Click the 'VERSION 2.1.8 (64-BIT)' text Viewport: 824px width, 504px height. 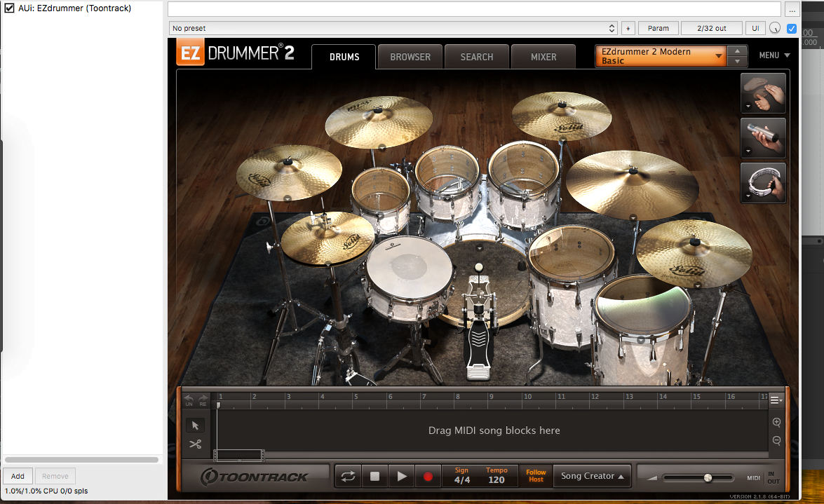point(759,497)
